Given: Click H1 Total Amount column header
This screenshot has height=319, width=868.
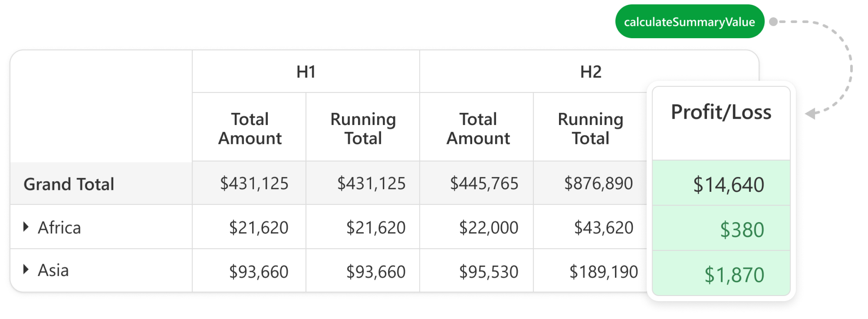Looking at the screenshot, I should [x=250, y=128].
